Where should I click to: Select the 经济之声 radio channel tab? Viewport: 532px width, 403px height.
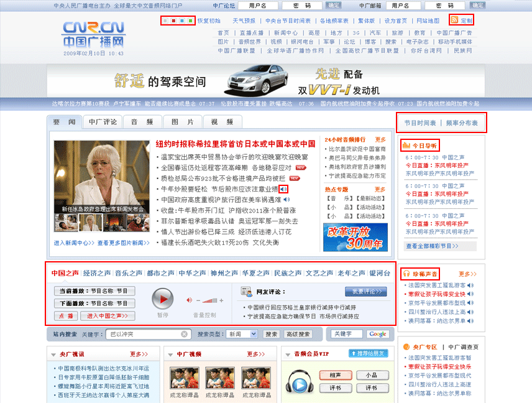click(97, 273)
